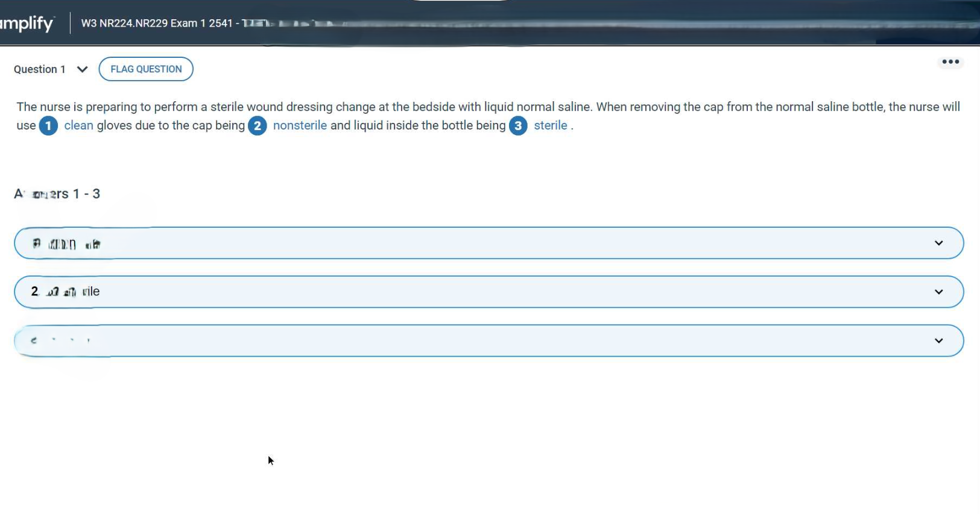Screen dimensions: 980x514
Task: Click the selected answer word 'clean'
Action: point(79,126)
